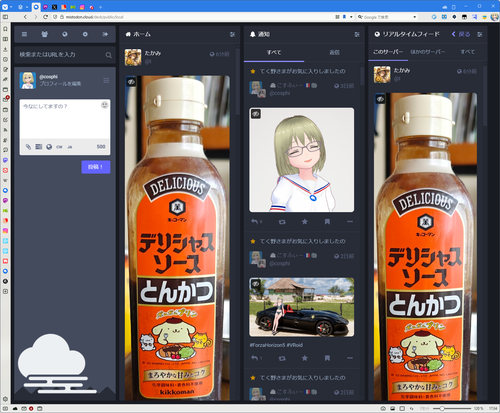Viewport: 500px width, 413px height.
Task: Toggle the CW content warning option
Action: (x=59, y=147)
